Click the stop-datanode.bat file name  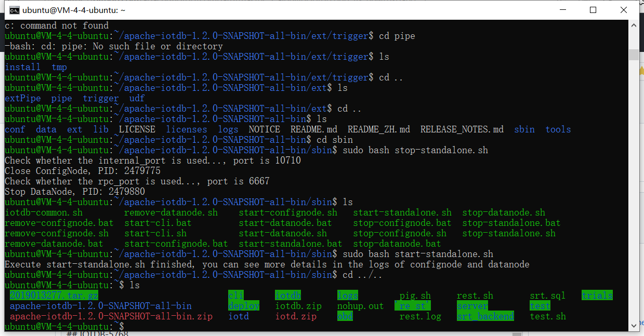(397, 244)
